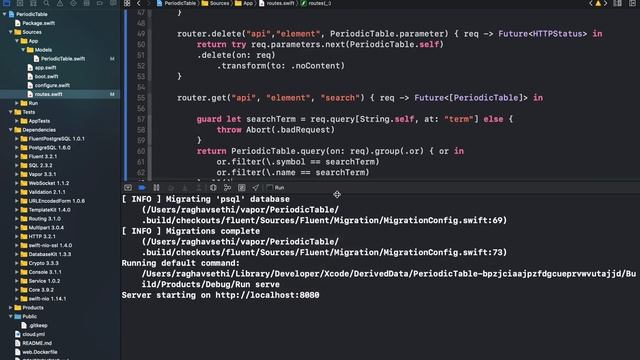Open the Issue navigator warning triangle
Image resolution: width=640 pixels, height=360 pixels.
click(x=60, y=3)
